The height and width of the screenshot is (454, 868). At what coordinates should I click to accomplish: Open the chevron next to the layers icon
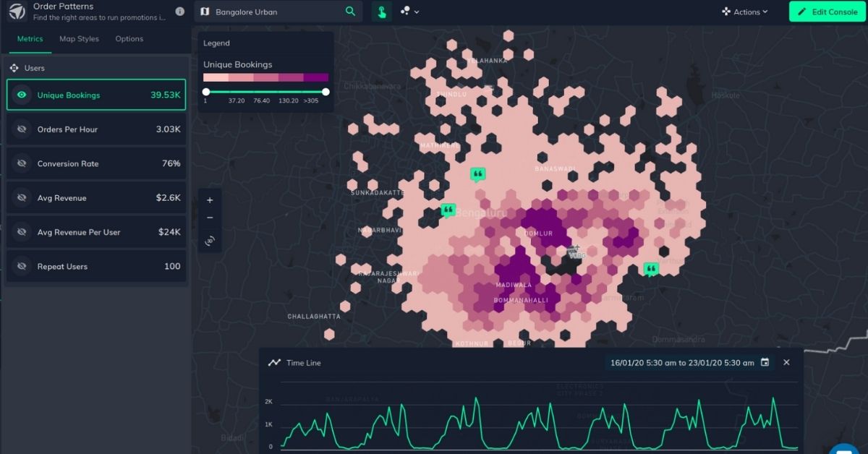tap(417, 12)
